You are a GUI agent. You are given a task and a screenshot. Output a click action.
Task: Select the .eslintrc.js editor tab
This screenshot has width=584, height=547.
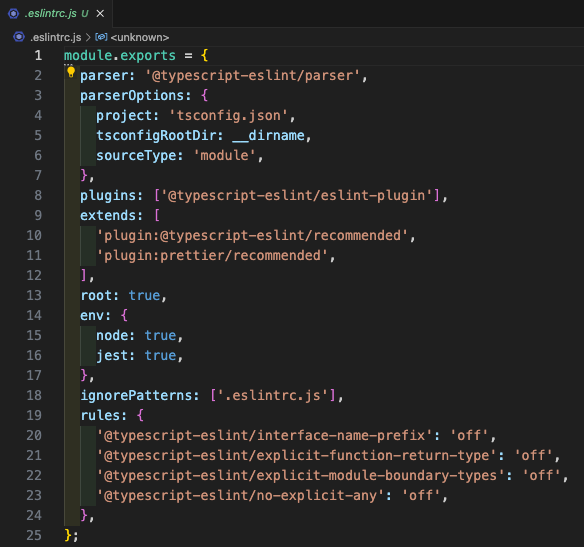point(56,14)
